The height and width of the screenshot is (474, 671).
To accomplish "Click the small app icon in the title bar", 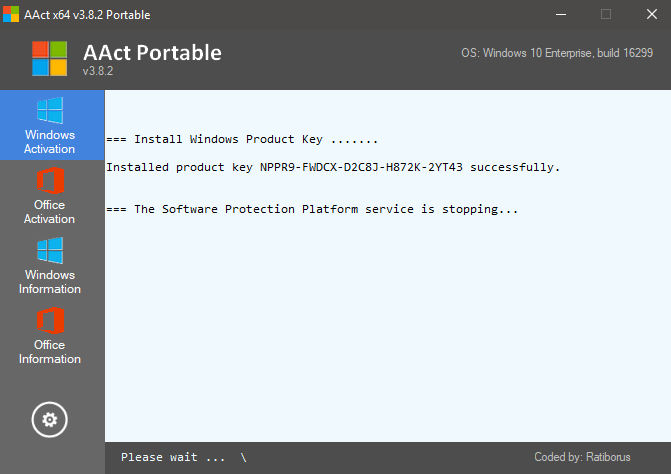I will tap(10, 14).
